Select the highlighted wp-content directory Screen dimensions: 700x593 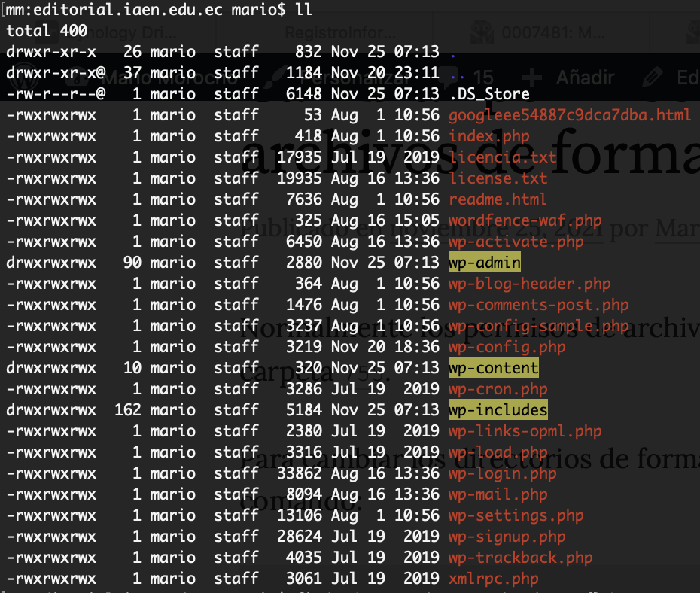[493, 368]
